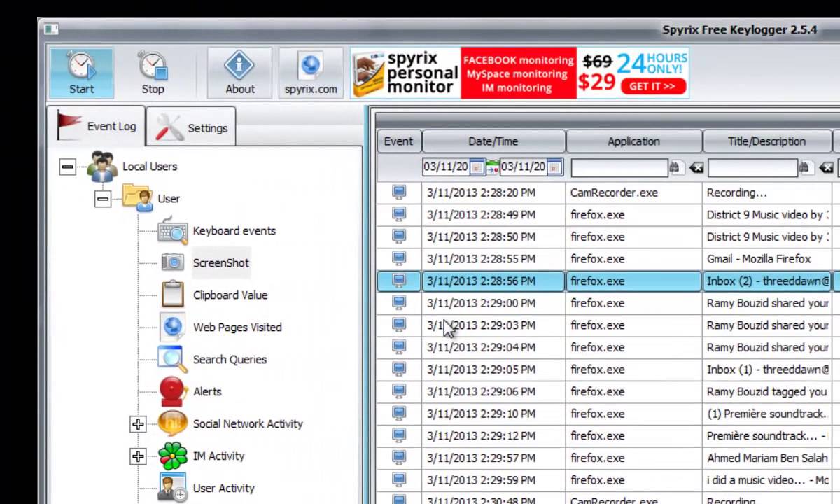This screenshot has height=504, width=840.
Task: Click the Application filter text box
Action: click(x=619, y=167)
